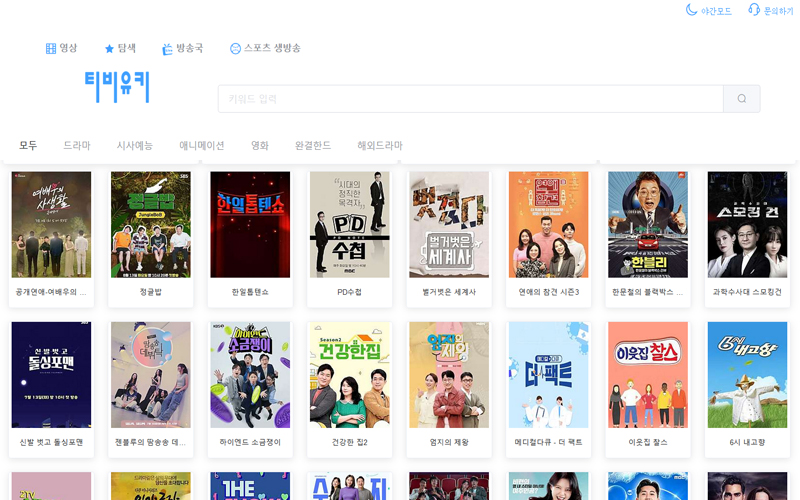This screenshot has height=500, width=800.
Task: Open the 과학수사대 스모킹건 poster
Action: pyautogui.click(x=747, y=224)
